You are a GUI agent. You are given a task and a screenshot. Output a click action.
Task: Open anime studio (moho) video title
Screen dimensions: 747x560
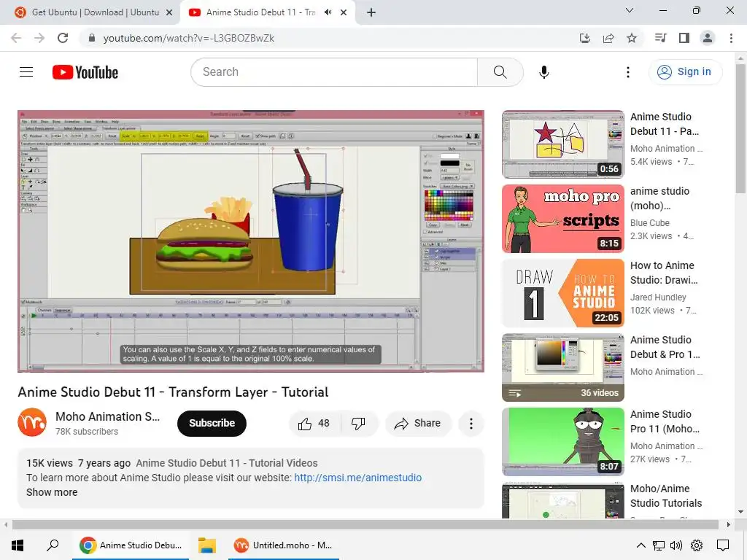point(659,198)
